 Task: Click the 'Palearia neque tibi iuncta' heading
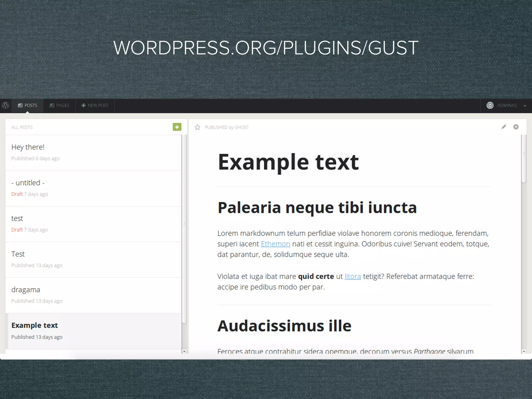317,208
